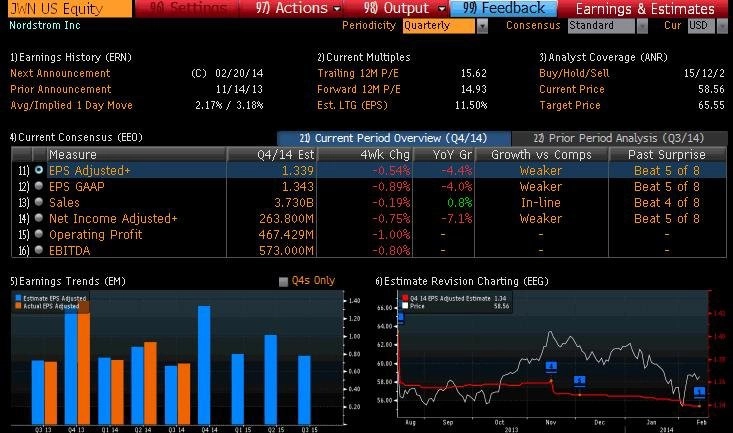
Task: Click the Current Price value 58.56
Action: pos(711,89)
